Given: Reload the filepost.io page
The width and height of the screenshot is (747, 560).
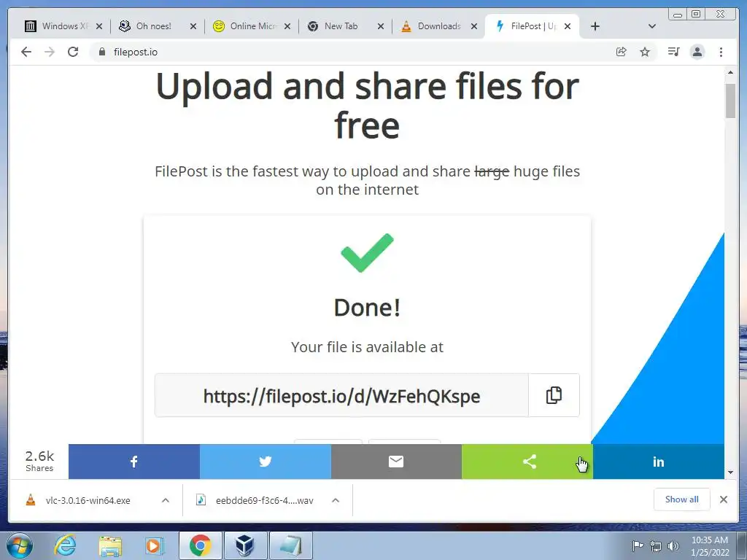Looking at the screenshot, I should [73, 52].
